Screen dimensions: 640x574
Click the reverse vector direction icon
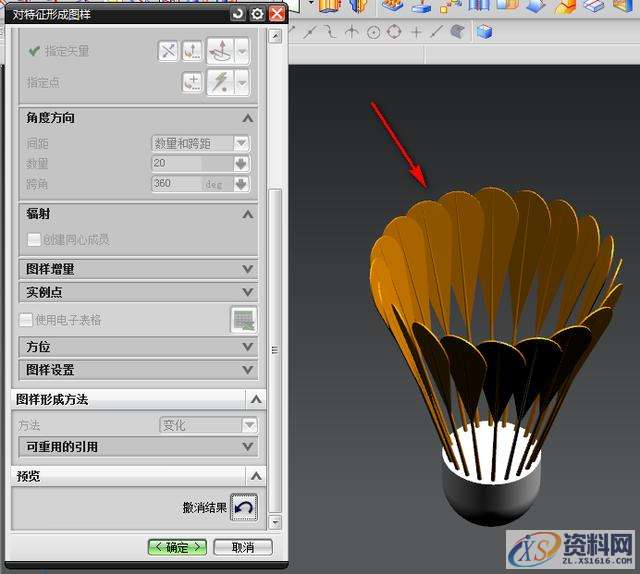(168, 49)
